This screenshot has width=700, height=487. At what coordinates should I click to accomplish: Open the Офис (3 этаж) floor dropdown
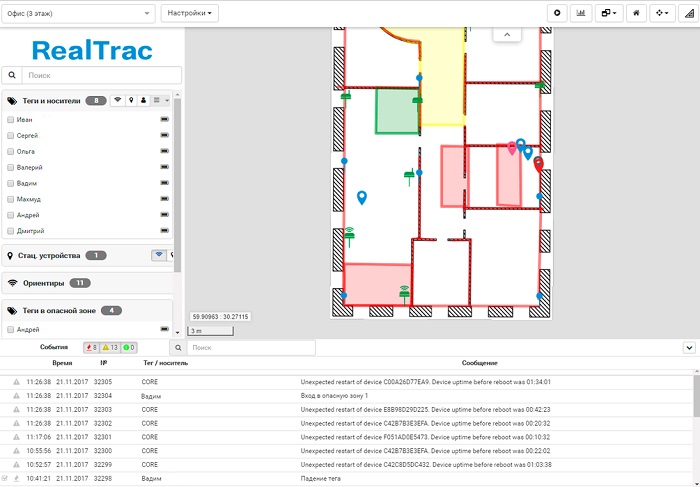point(79,13)
